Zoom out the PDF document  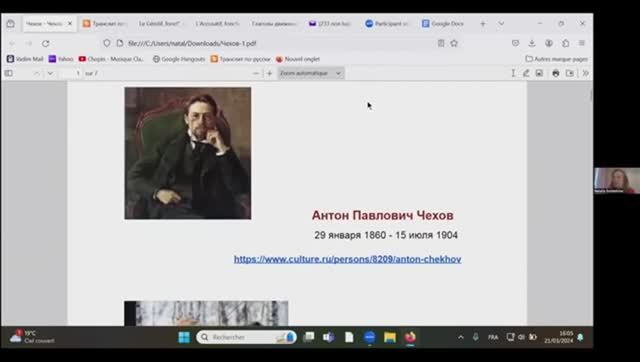pos(256,73)
